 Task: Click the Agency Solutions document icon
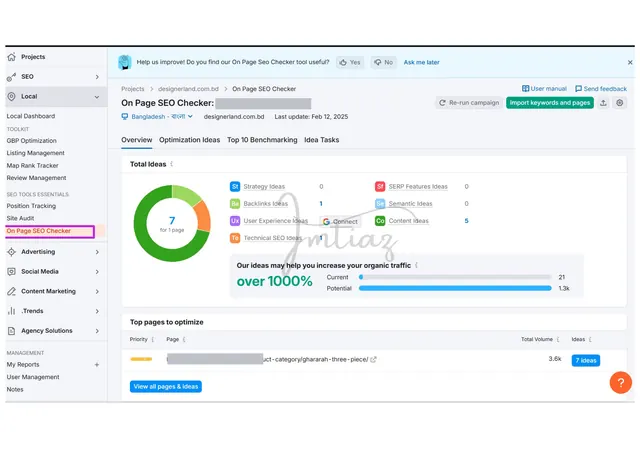pyautogui.click(x=11, y=331)
